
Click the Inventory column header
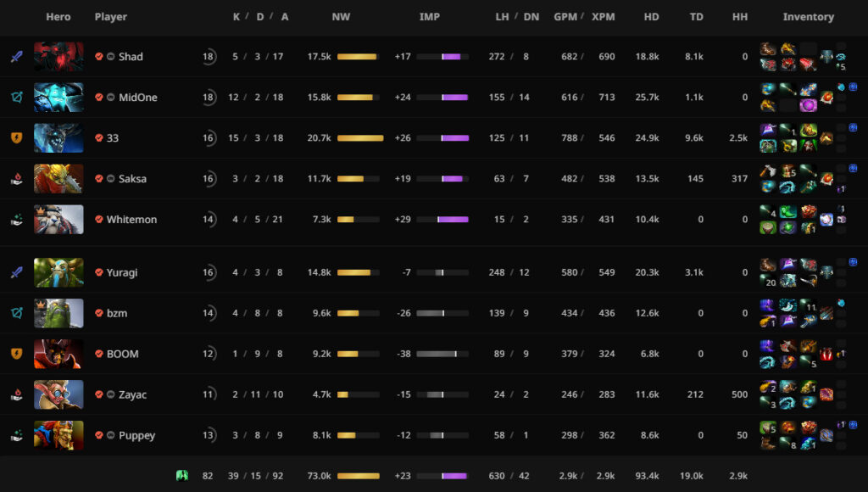[808, 17]
